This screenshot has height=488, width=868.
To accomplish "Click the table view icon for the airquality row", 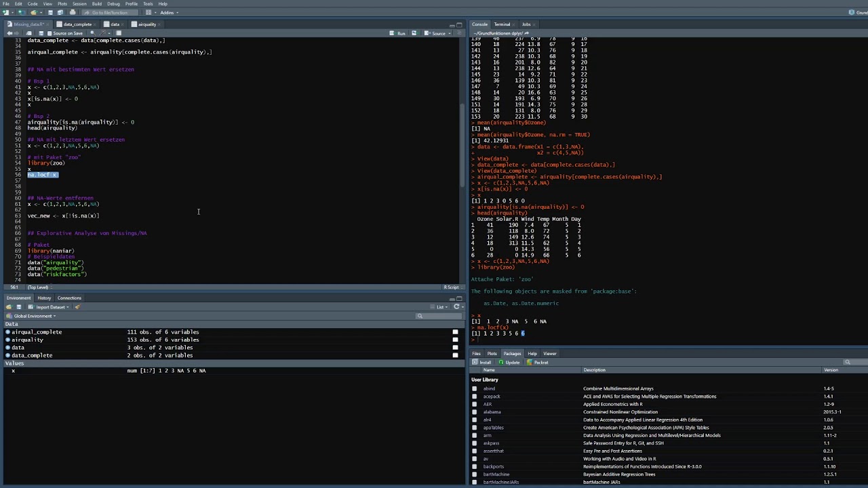I will pos(455,340).
